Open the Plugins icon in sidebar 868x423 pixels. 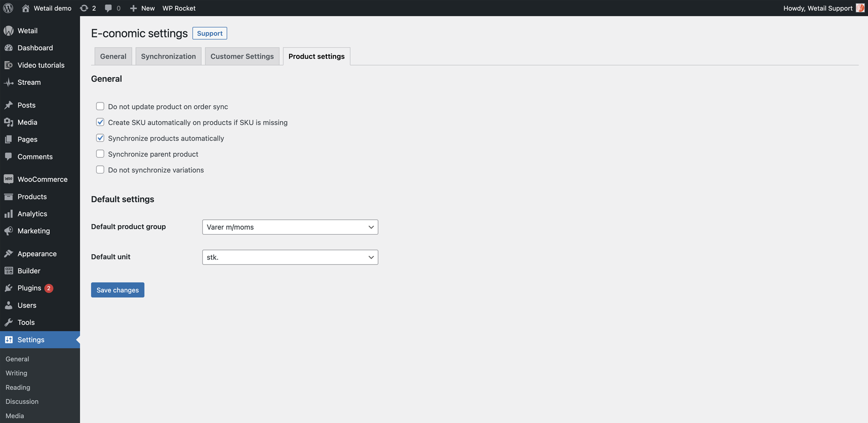[x=8, y=288]
